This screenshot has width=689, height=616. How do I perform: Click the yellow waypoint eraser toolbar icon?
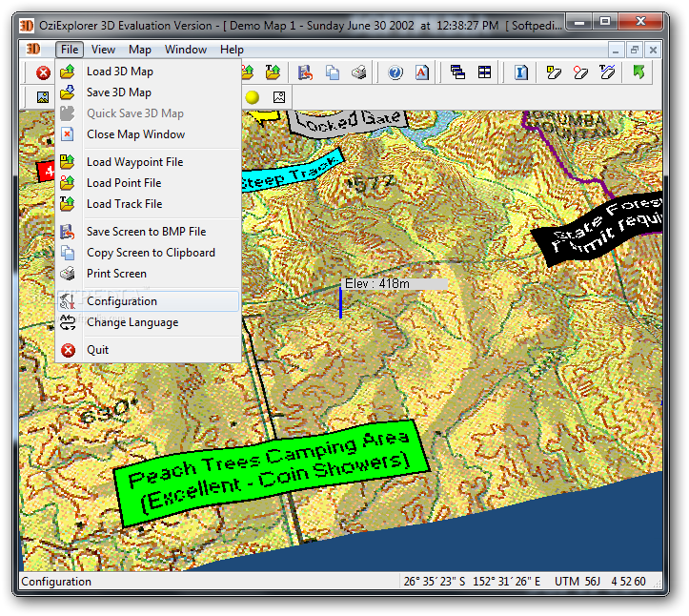[x=554, y=72]
